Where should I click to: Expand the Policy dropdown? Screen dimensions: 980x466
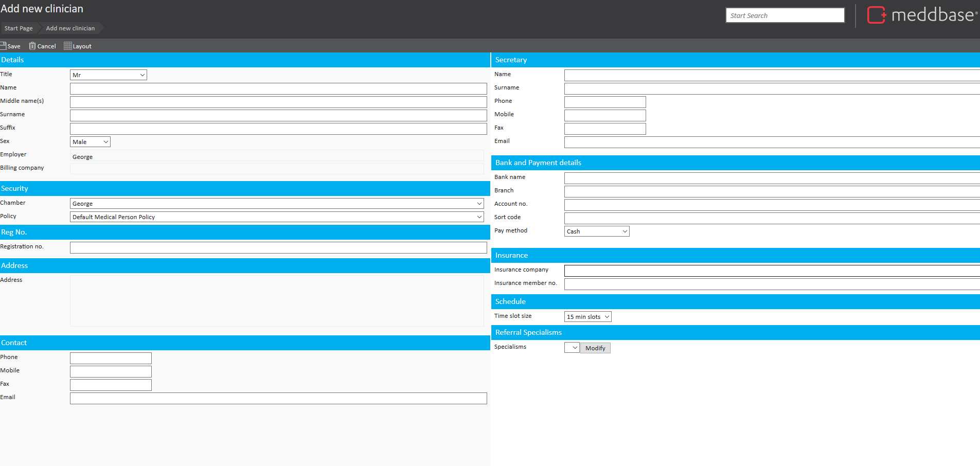click(x=277, y=217)
